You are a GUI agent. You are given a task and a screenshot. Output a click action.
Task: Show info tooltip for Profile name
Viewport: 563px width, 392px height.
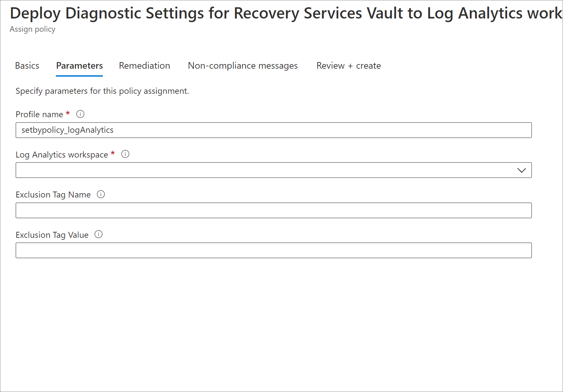coord(80,114)
